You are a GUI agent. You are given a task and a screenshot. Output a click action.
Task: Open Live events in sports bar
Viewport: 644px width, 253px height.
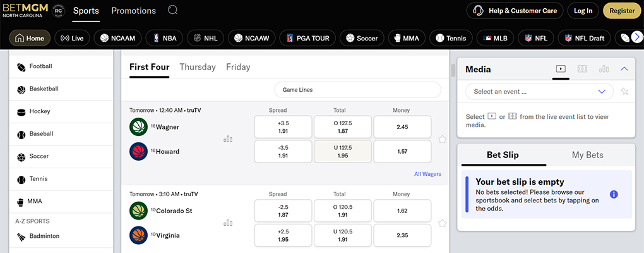72,38
